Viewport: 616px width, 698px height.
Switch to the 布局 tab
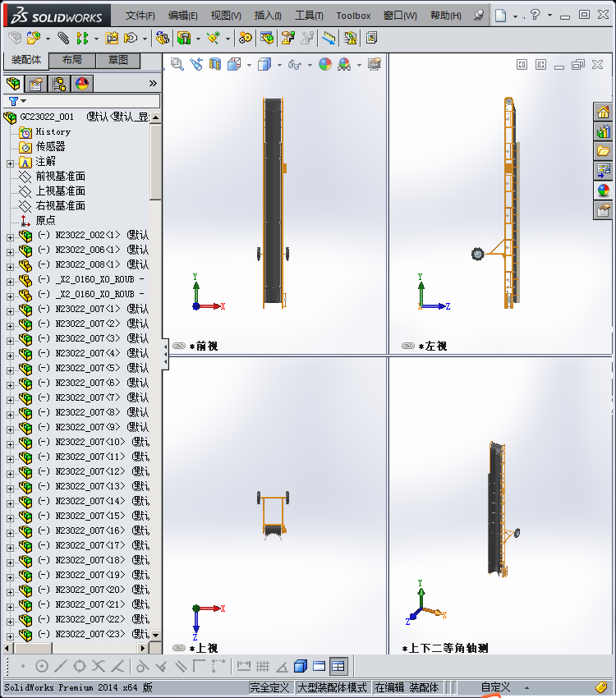pos(71,60)
